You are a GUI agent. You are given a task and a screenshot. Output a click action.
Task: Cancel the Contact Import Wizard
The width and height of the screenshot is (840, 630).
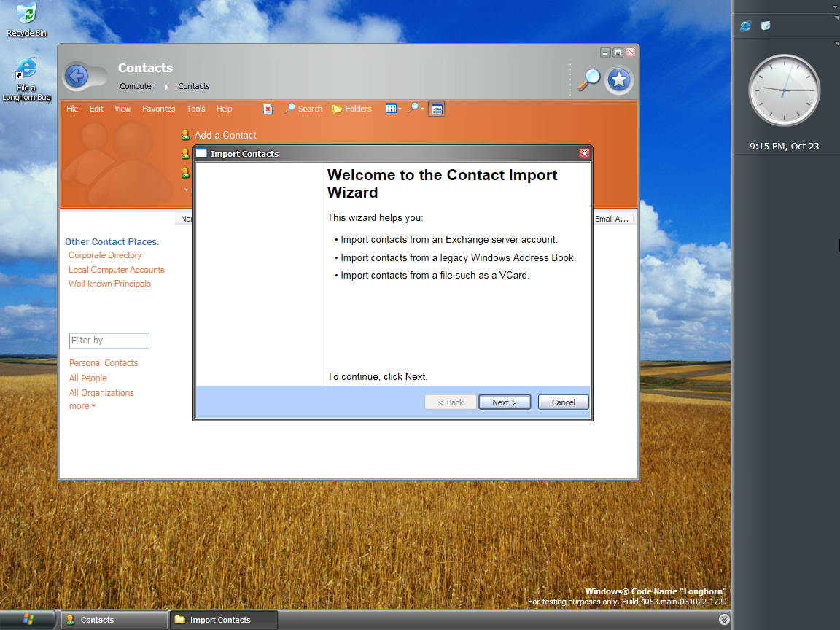[563, 402]
